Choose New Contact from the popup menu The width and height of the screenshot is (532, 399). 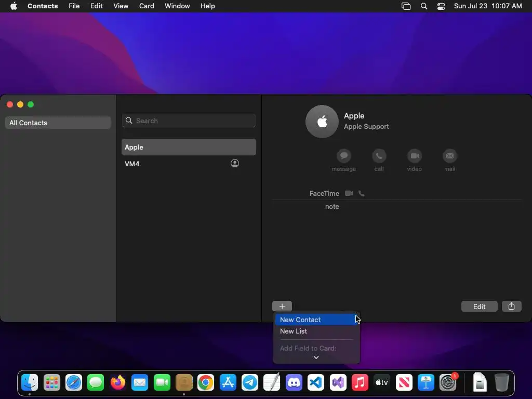pyautogui.click(x=316, y=320)
